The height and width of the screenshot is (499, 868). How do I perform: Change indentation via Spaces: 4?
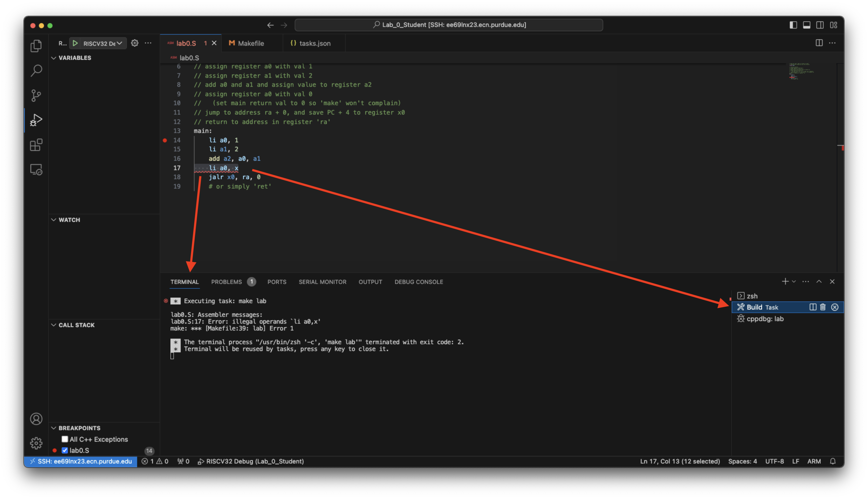742,461
